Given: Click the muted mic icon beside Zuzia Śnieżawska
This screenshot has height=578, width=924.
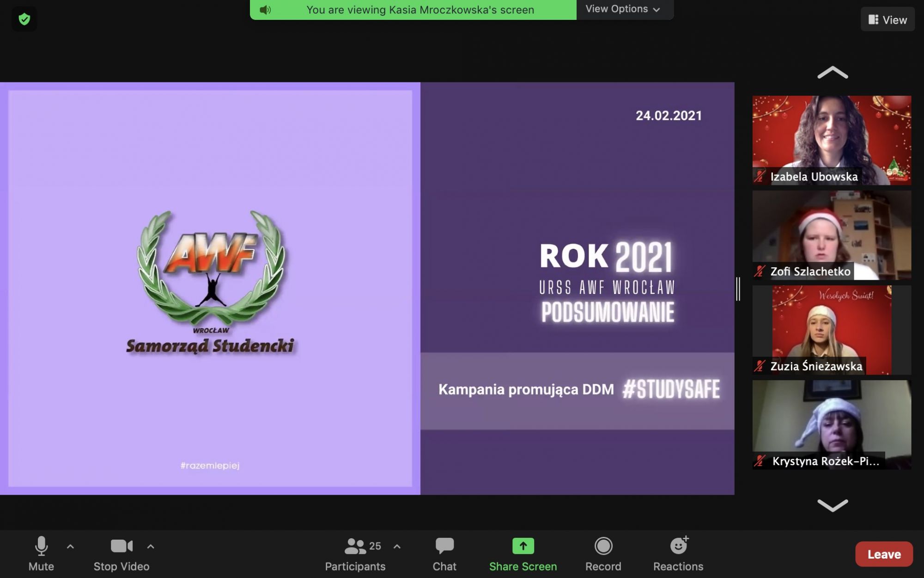Looking at the screenshot, I should tap(760, 366).
